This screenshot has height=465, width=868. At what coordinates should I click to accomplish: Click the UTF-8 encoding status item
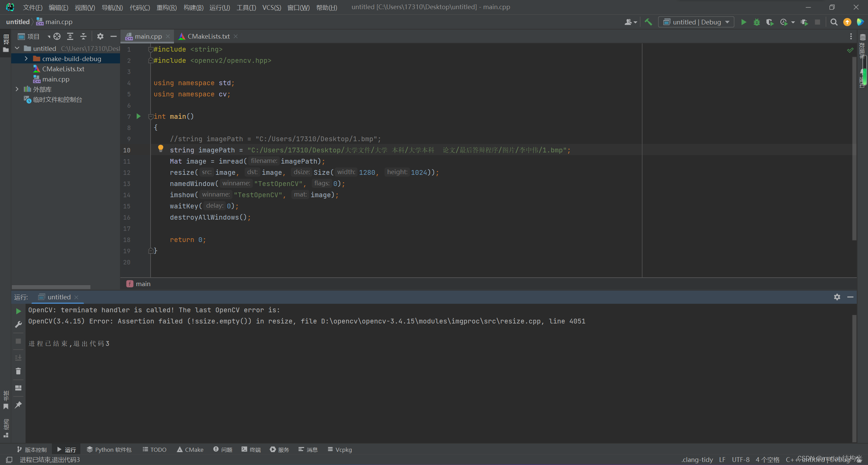[741, 460]
